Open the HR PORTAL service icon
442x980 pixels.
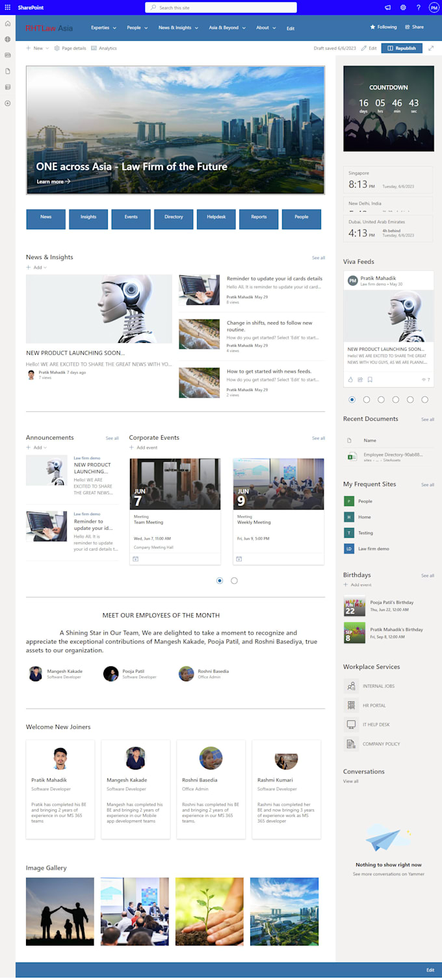[351, 705]
